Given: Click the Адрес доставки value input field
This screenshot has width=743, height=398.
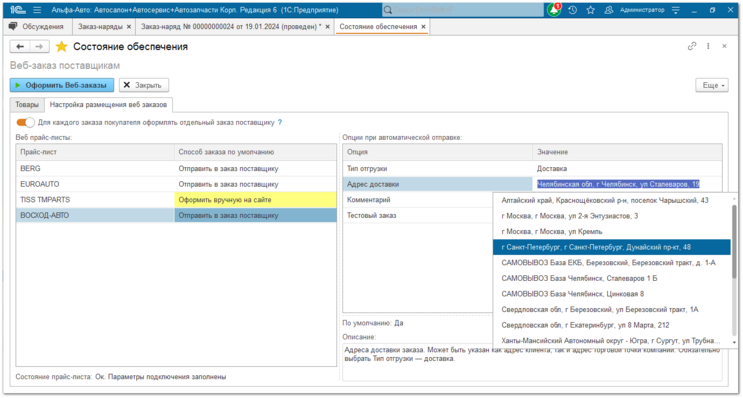Looking at the screenshot, I should click(x=627, y=184).
